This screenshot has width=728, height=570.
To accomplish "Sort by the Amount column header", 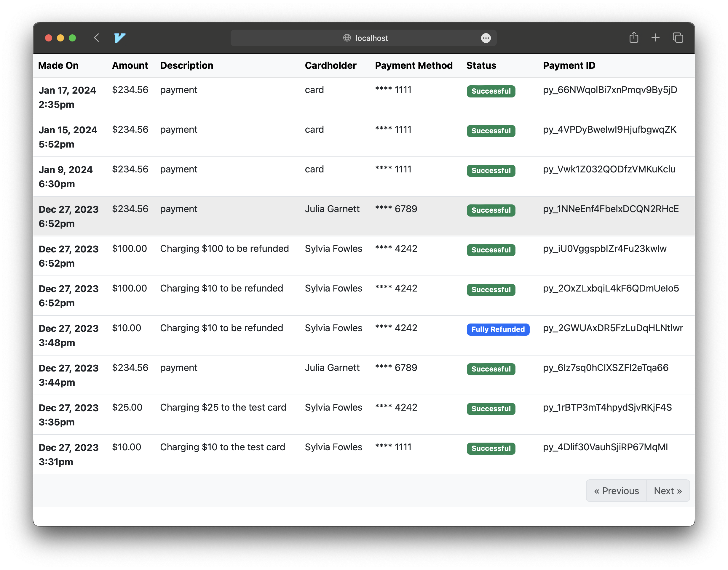I will click(x=130, y=65).
